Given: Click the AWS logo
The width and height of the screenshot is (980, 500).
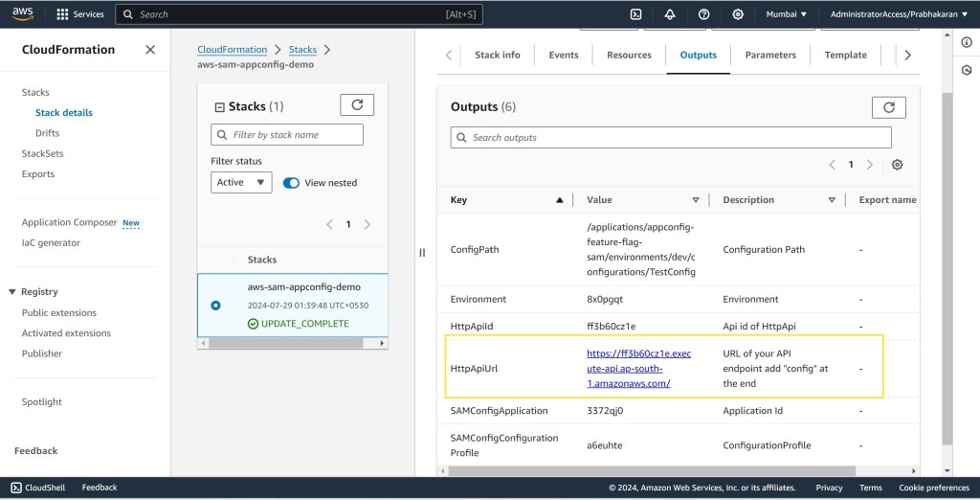Looking at the screenshot, I should (x=23, y=14).
